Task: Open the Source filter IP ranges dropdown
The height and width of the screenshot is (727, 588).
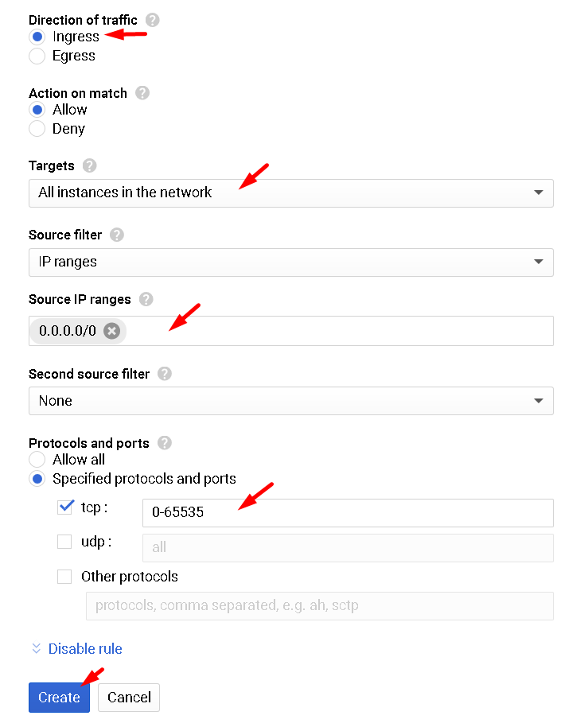Action: 290,262
